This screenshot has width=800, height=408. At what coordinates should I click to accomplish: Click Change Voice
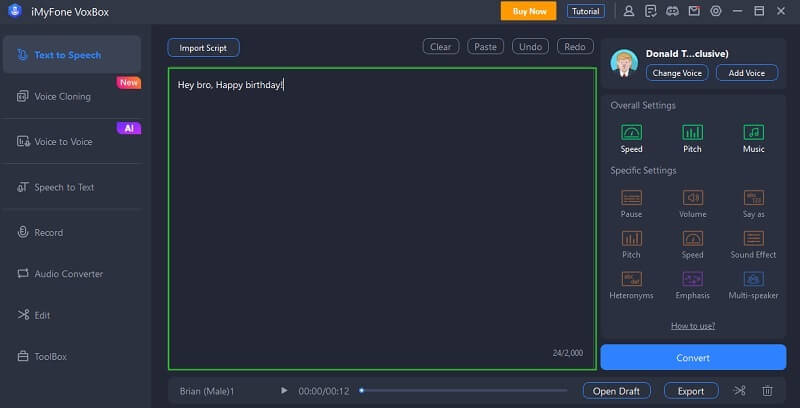(677, 73)
